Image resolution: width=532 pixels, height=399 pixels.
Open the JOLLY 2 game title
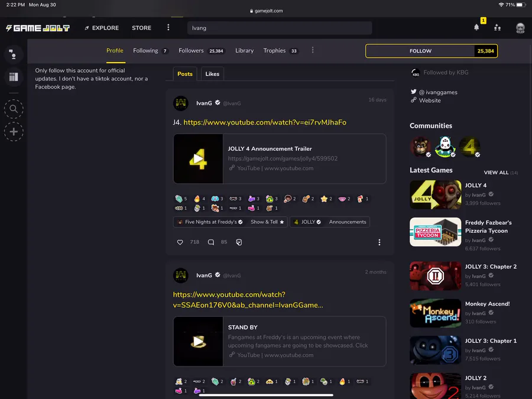coord(475,378)
